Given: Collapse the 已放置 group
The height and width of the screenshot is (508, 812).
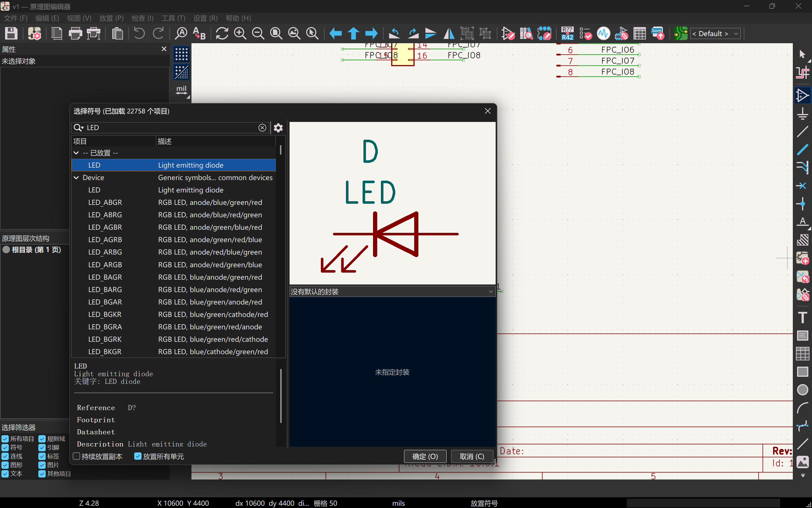Looking at the screenshot, I should [x=76, y=153].
